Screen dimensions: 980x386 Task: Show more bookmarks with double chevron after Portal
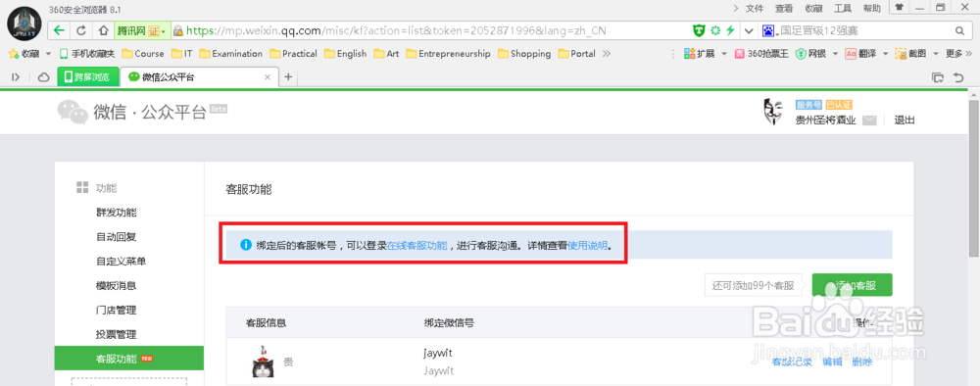607,54
